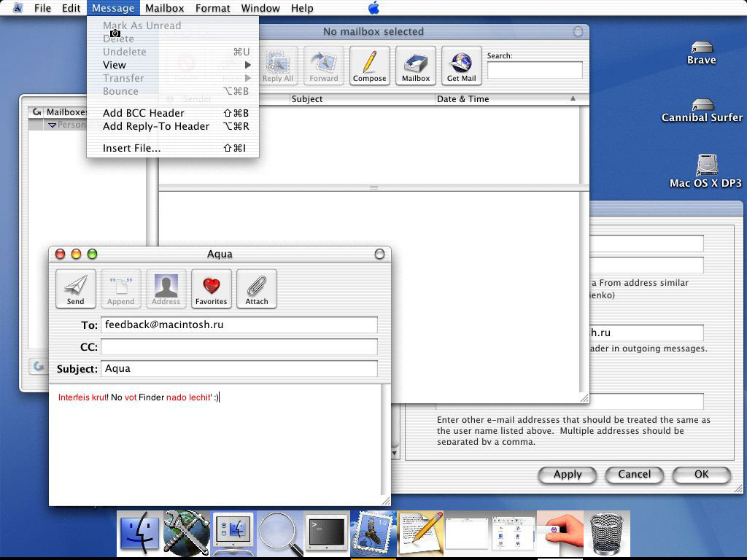The width and height of the screenshot is (747, 560).
Task: Click the Subject column header
Action: coord(363,99)
